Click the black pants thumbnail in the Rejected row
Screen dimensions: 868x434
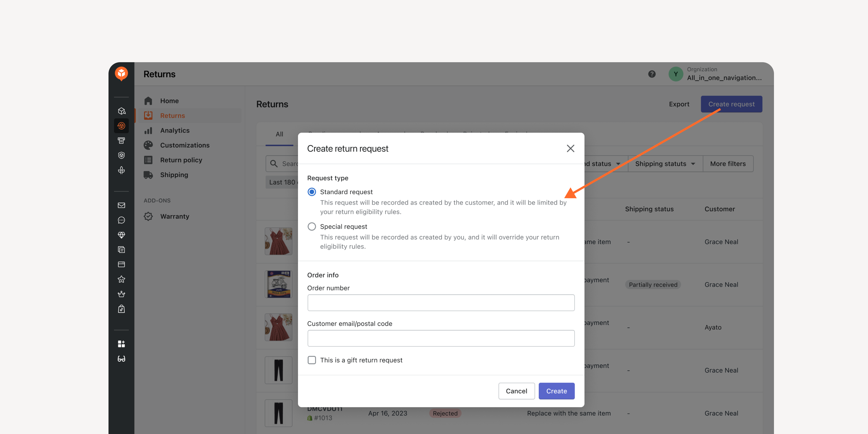point(278,413)
